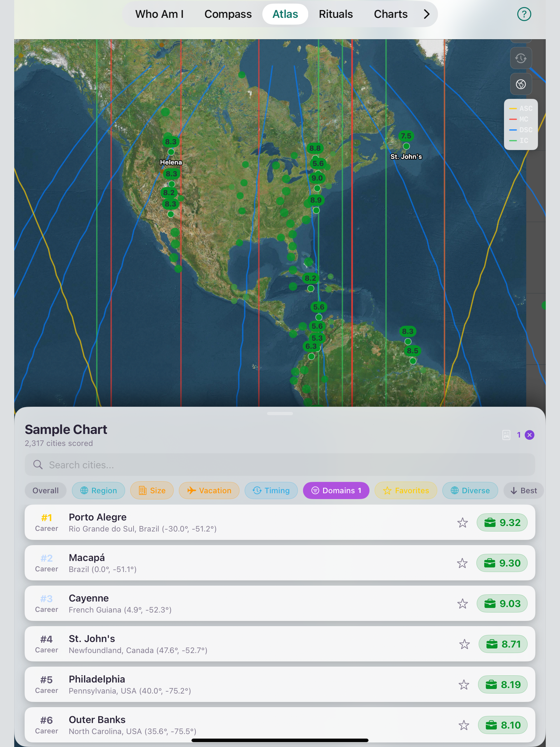Select the Porto Alegre city name

[98, 517]
